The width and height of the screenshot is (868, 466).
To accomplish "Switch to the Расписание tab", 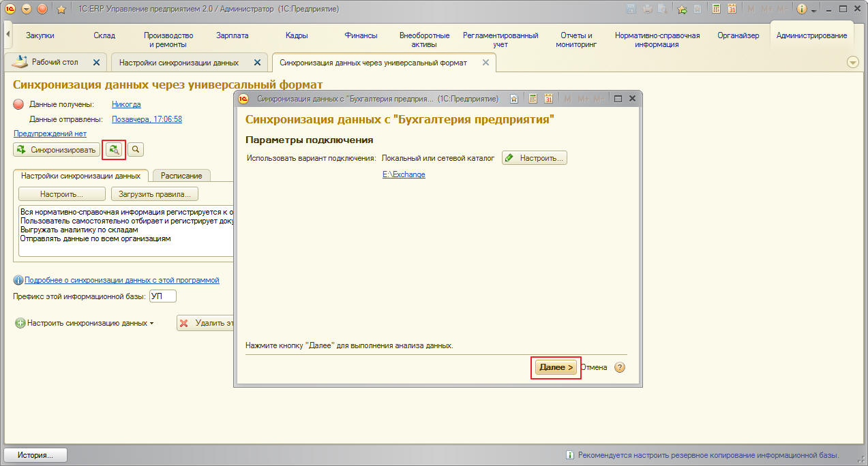I will [x=181, y=175].
